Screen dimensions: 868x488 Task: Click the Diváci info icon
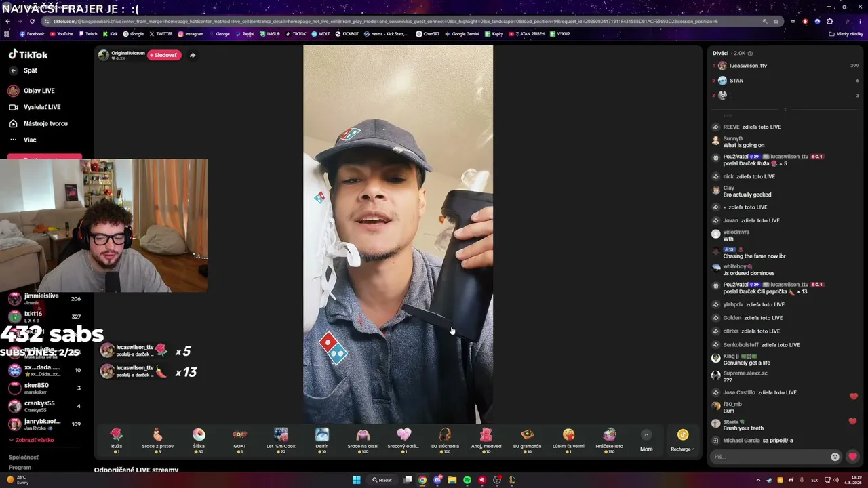[x=750, y=53]
